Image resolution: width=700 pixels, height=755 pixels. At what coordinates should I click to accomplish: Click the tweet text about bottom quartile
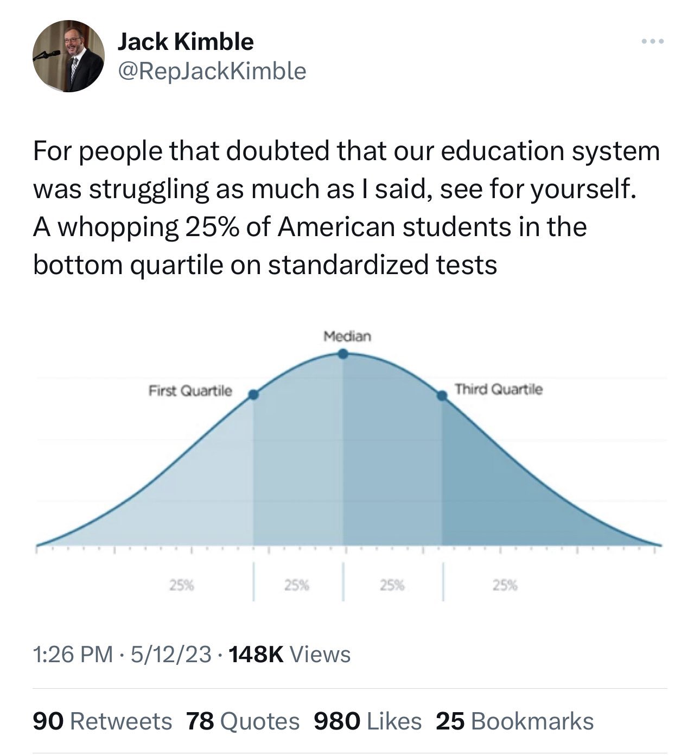tap(346, 208)
